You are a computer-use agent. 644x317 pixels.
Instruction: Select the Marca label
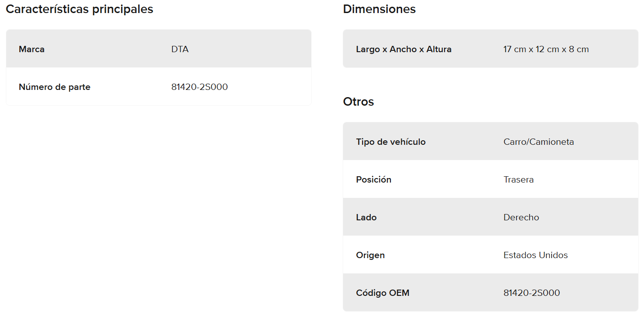(32, 49)
